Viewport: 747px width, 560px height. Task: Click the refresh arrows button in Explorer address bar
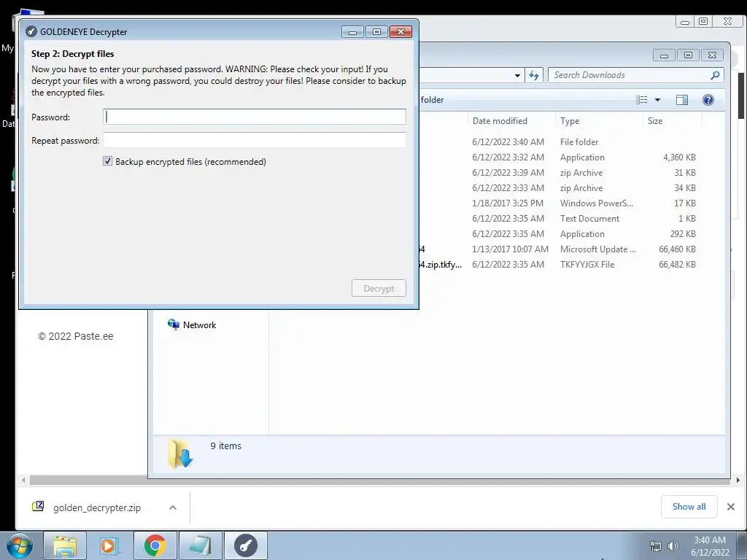534,75
